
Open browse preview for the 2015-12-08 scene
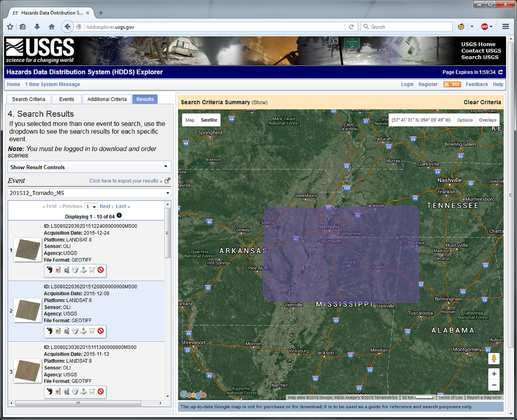(66, 331)
